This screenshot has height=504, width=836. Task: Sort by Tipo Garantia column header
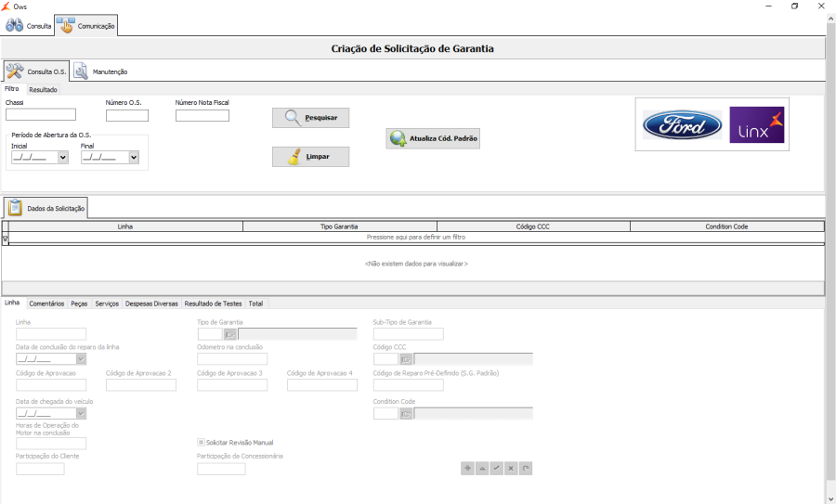[x=339, y=226]
